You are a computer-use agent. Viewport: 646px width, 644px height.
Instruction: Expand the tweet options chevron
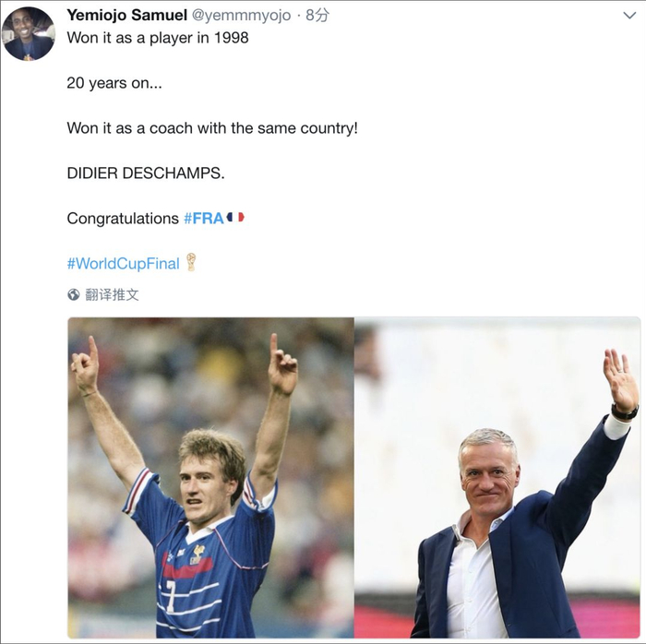click(628, 17)
